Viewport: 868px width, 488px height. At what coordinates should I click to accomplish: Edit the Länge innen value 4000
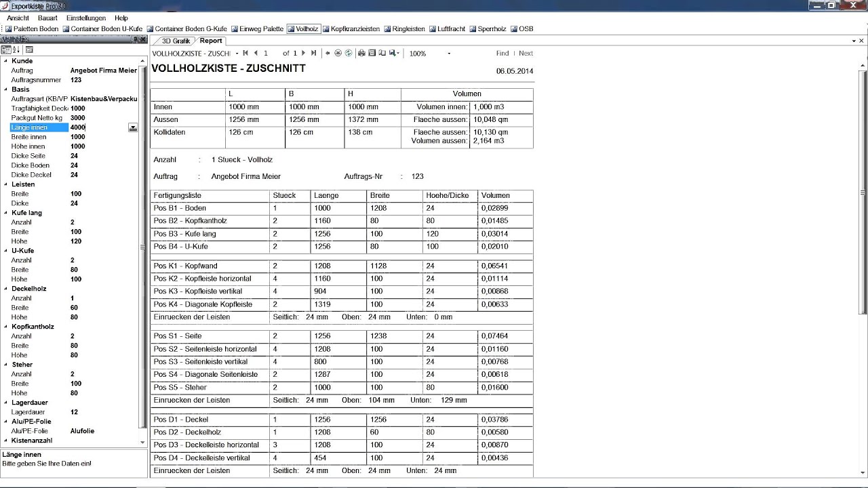[98, 127]
